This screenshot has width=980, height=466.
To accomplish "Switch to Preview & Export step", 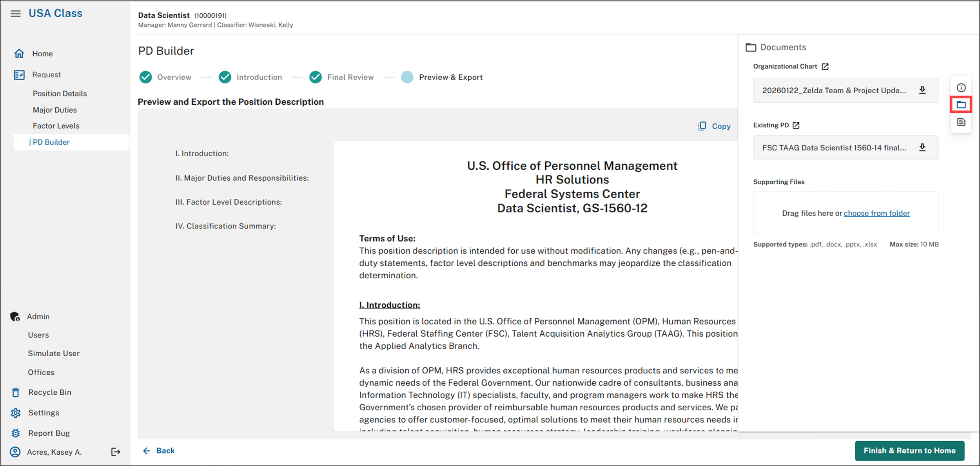I will 451,77.
